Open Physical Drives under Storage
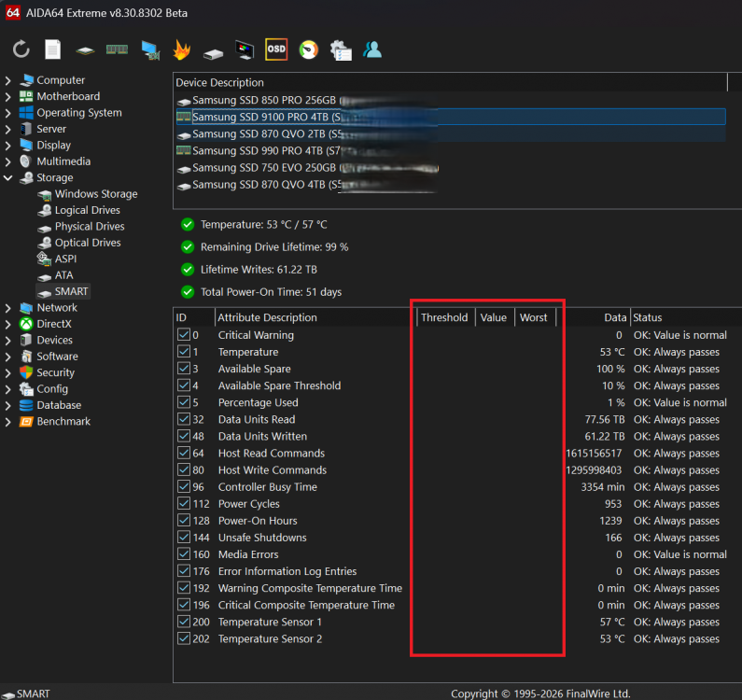 pos(90,226)
